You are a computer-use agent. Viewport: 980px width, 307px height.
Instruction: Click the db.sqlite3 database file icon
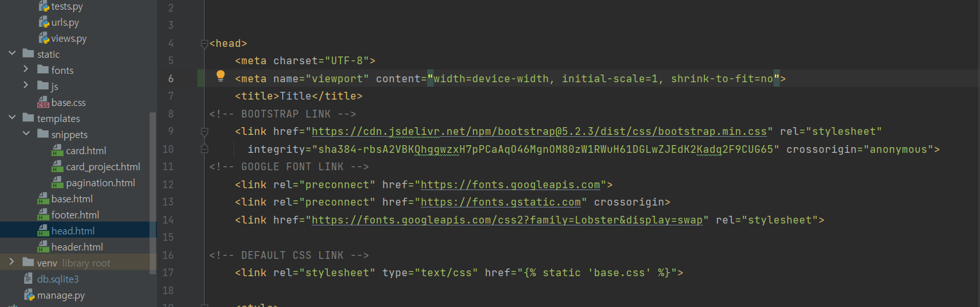pyautogui.click(x=28, y=279)
